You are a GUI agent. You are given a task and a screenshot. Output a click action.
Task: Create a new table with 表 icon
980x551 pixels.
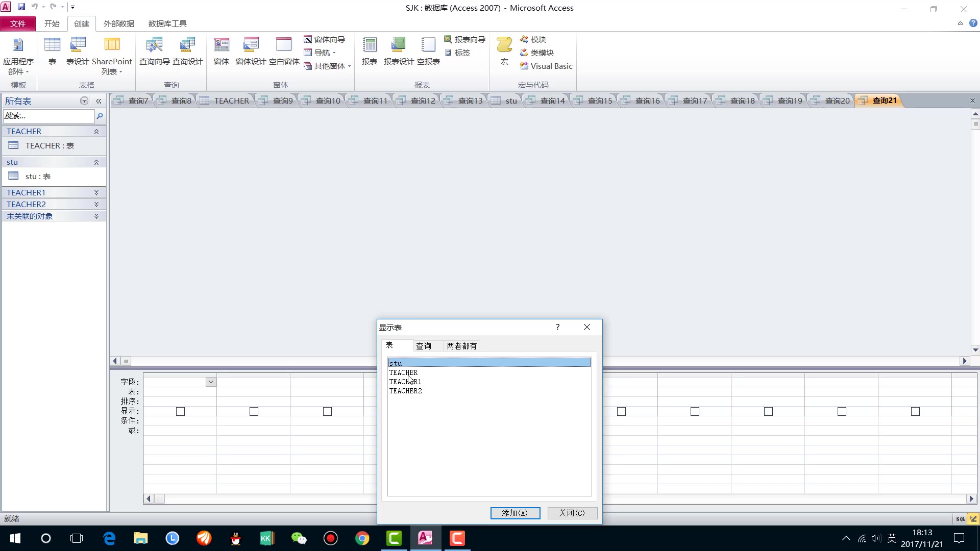click(52, 51)
